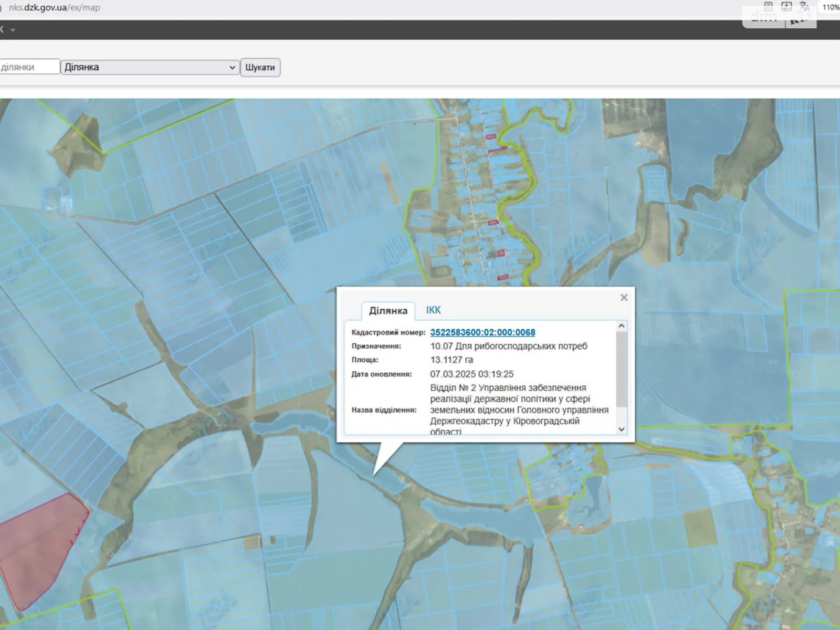Click the lowest small red parcel above popup
The image size is (840, 630).
pos(503,277)
